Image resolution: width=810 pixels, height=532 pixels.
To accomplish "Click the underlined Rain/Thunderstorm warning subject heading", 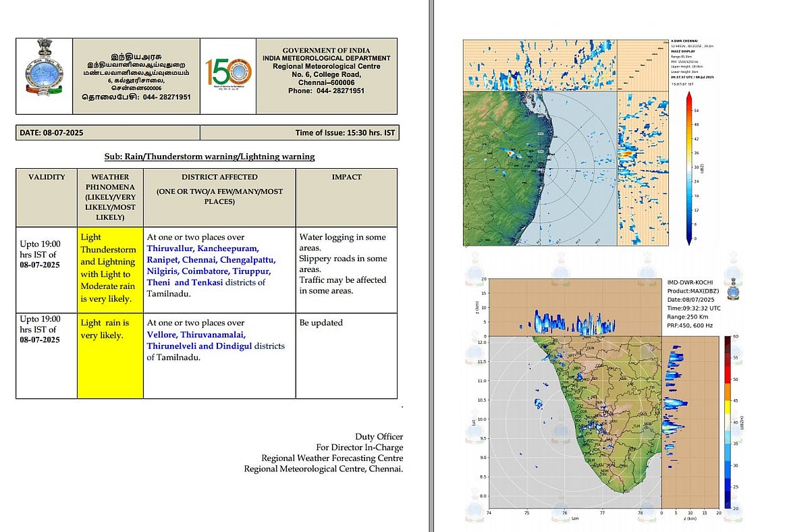I will point(210,156).
